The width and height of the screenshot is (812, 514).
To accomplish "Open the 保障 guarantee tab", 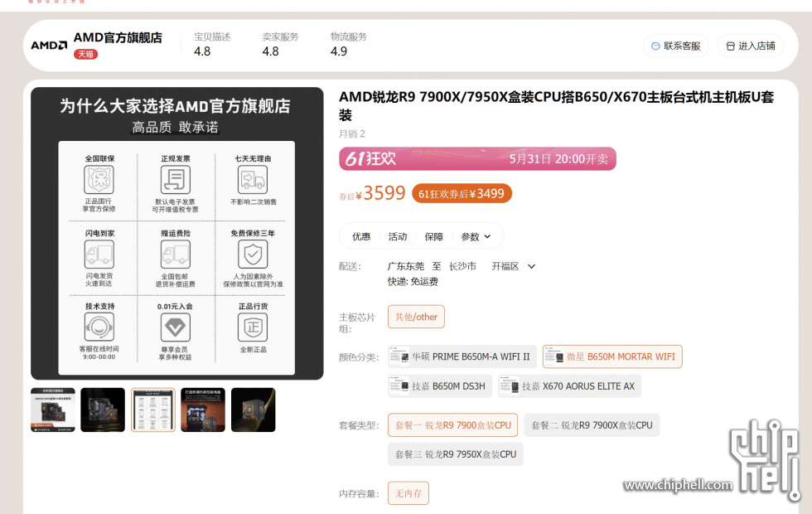I will [434, 237].
